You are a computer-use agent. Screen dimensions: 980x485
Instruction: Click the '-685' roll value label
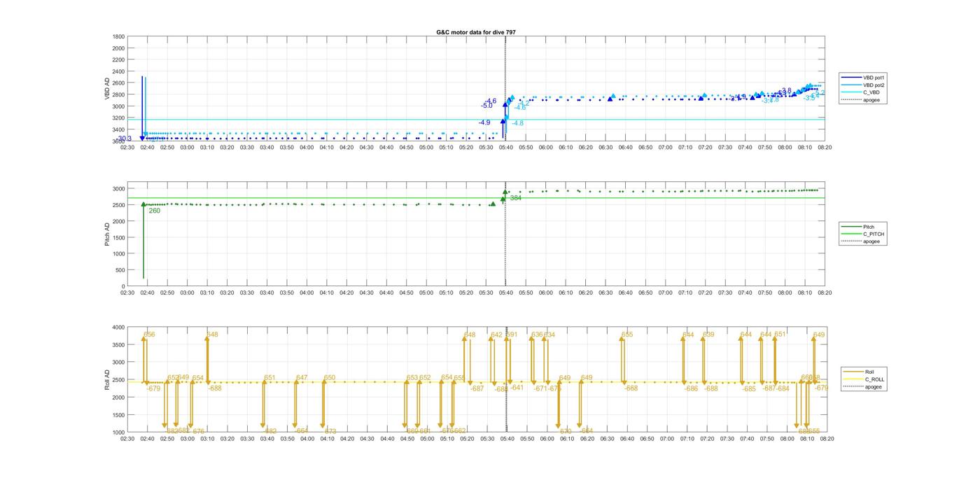tap(749, 388)
